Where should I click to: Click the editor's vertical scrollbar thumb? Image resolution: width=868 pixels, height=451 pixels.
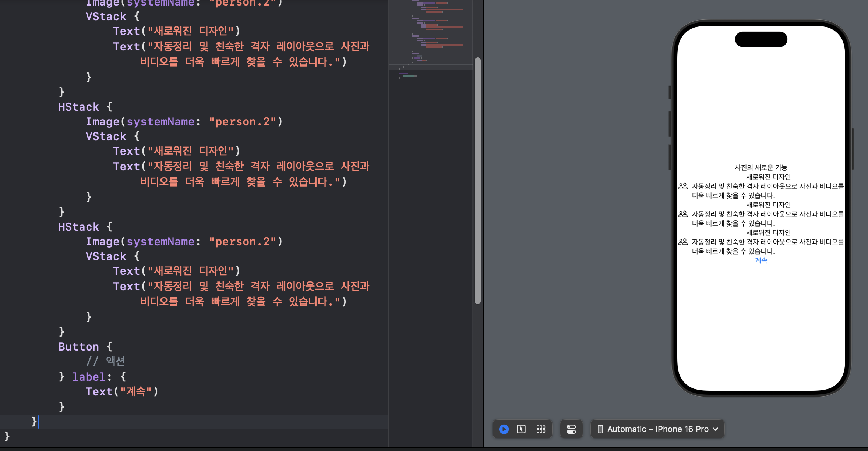[477, 180]
